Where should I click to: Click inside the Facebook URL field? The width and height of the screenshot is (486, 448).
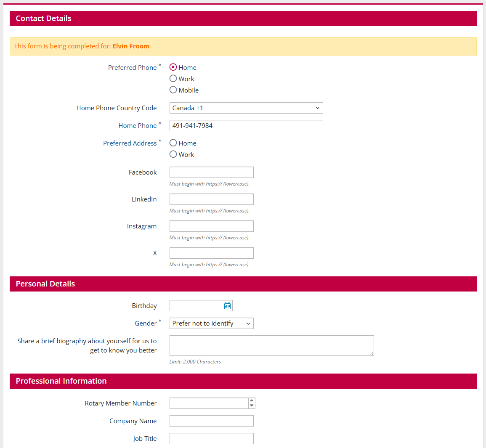(211, 172)
